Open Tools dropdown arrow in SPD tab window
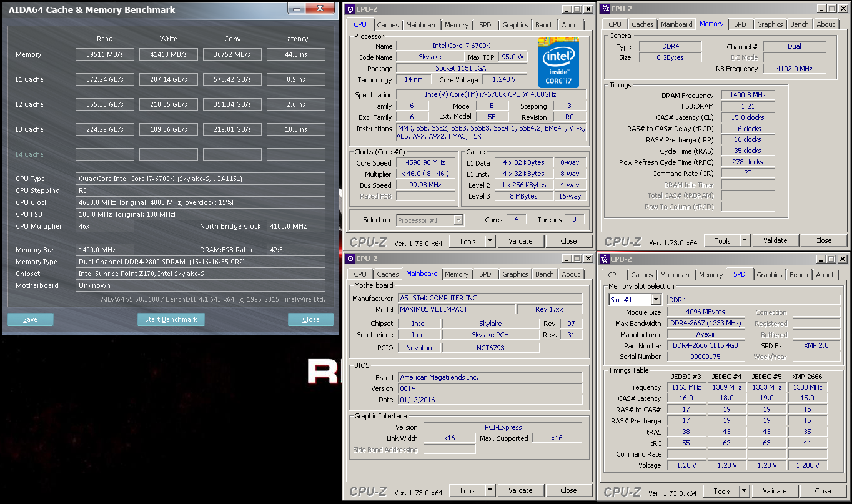This screenshot has width=852, height=504. coord(744,491)
